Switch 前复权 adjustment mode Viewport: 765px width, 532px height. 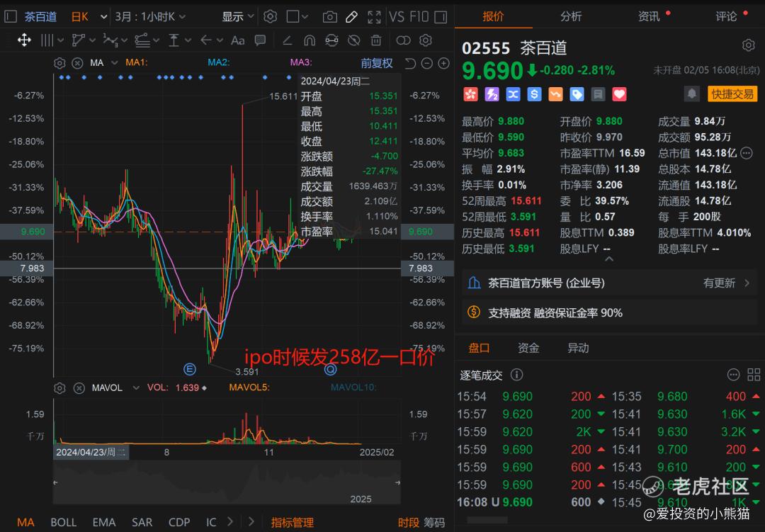pos(376,63)
